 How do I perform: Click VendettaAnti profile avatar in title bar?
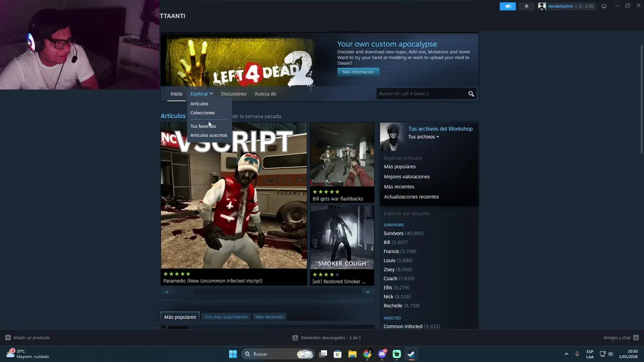point(542,6)
